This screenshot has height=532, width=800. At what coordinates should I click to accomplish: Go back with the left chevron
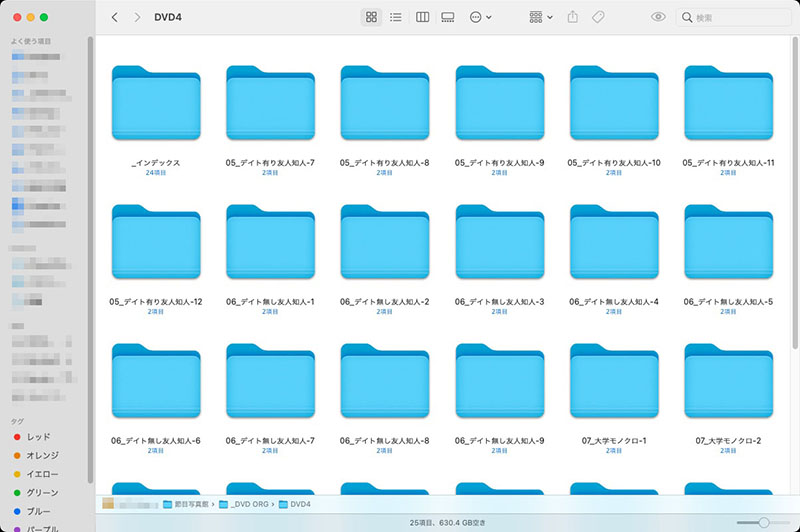coord(115,17)
